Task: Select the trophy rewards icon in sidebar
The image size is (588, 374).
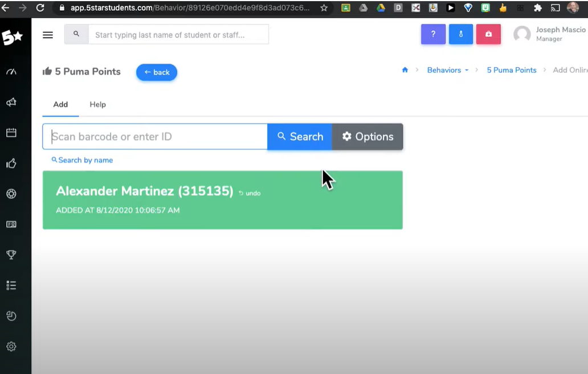Action: [11, 254]
